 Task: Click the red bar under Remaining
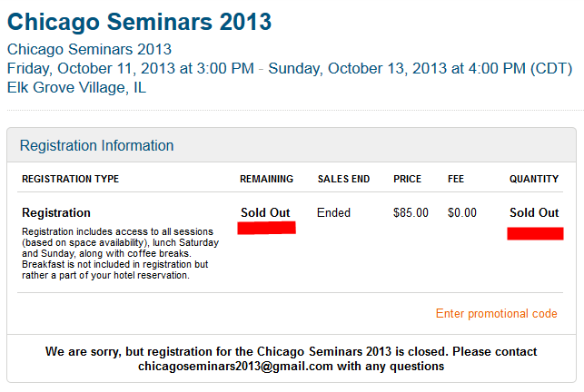pos(266,228)
